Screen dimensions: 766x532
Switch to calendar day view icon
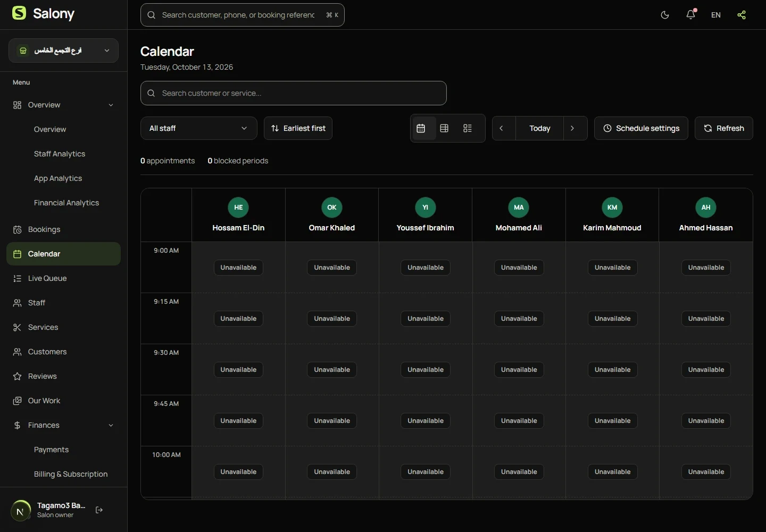421,128
